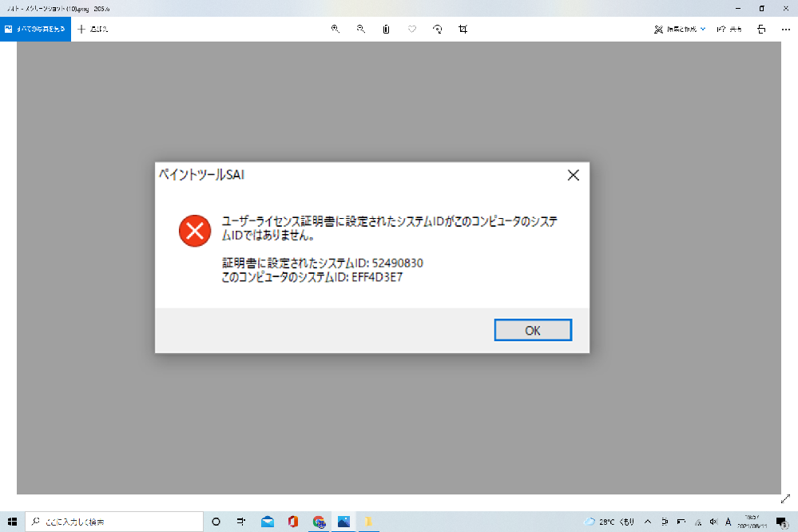Image resolution: width=798 pixels, height=532 pixels.
Task: Rotate the photo
Action: (x=437, y=29)
